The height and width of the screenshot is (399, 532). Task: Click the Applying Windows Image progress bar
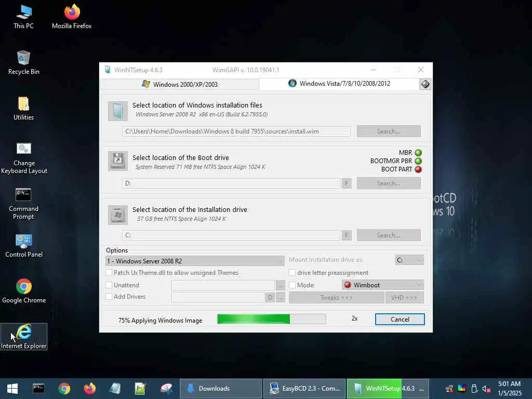[x=271, y=319]
